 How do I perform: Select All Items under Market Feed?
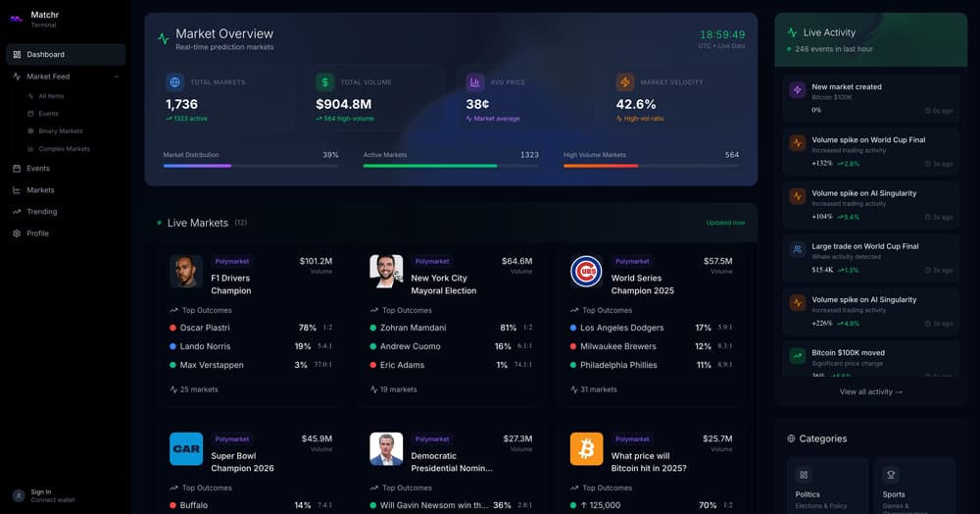51,96
